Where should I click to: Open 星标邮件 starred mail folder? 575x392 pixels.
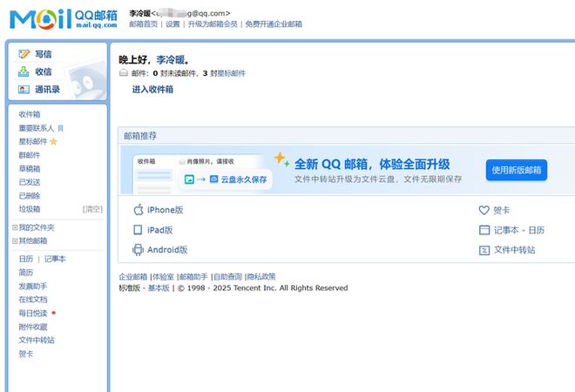pos(33,141)
